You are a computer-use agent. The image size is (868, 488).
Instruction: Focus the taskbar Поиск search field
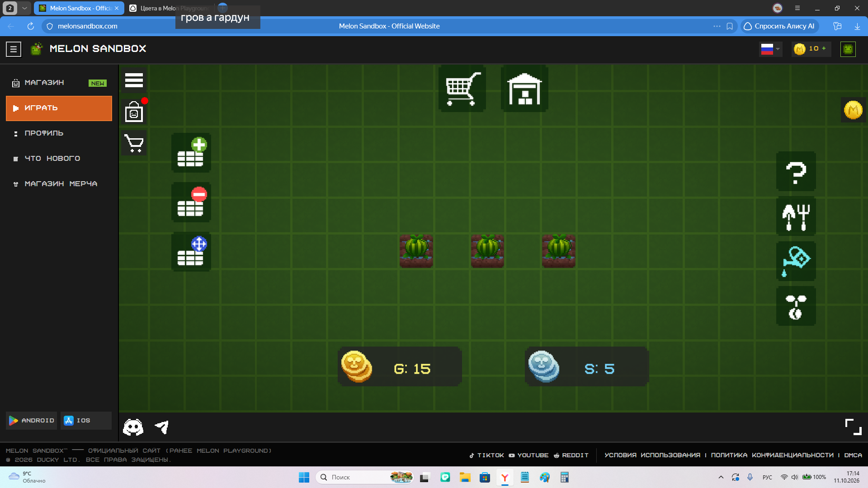click(x=364, y=477)
